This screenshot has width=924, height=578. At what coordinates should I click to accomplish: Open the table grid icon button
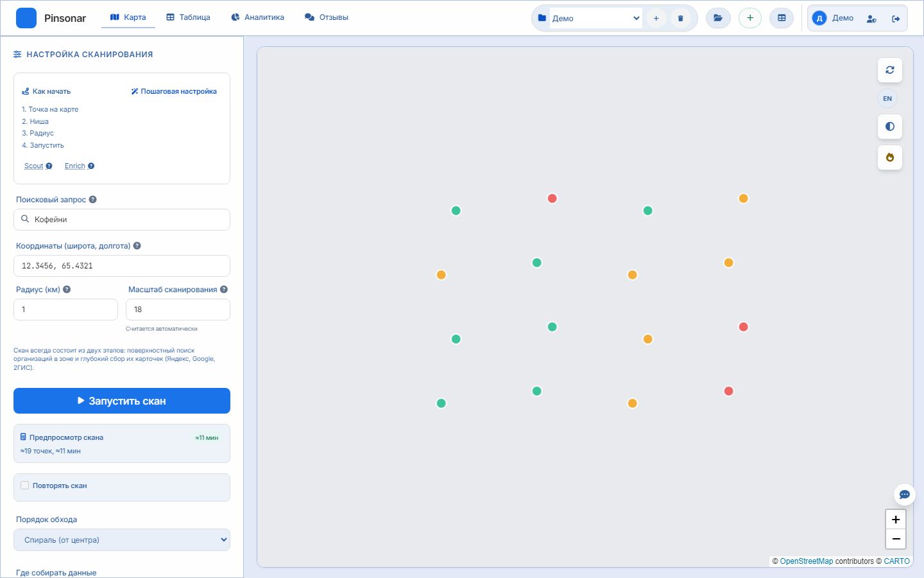point(782,18)
